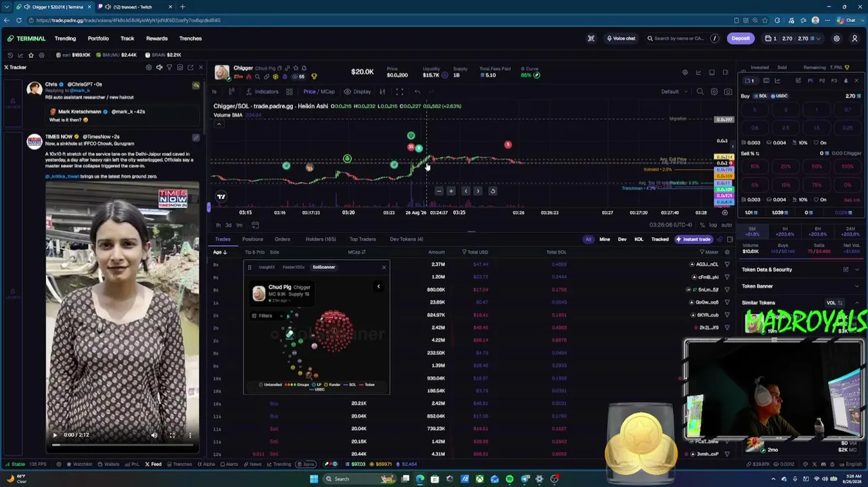Toggle percent scale on the chart

point(702,225)
